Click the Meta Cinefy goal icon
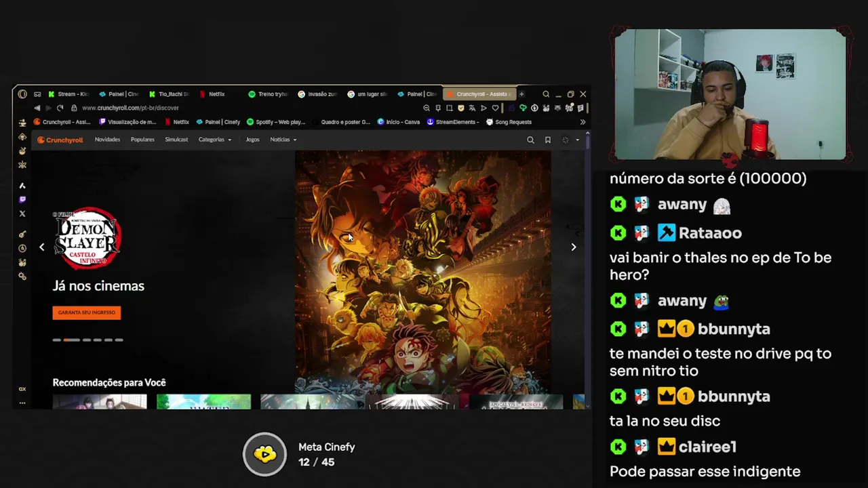 (264, 454)
